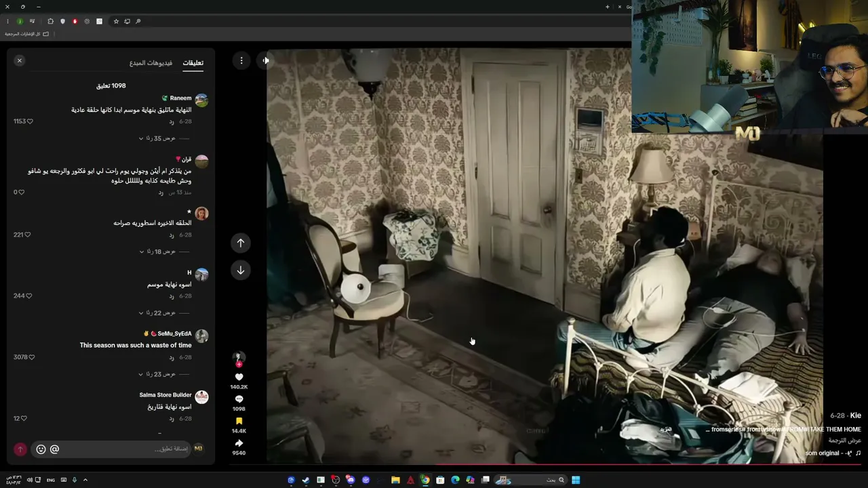This screenshot has width=868, height=488.
Task: Open File Explorer from the taskbar
Action: tap(395, 480)
